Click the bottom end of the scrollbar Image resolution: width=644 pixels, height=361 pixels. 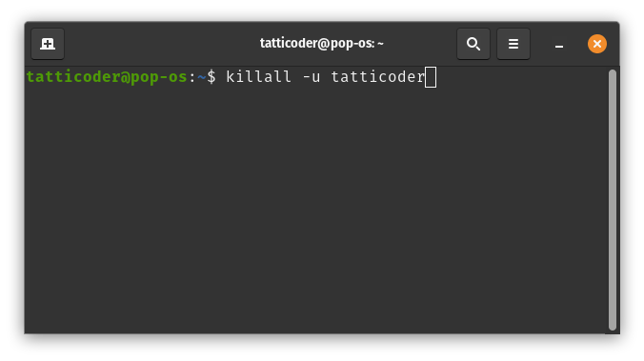coord(613,327)
